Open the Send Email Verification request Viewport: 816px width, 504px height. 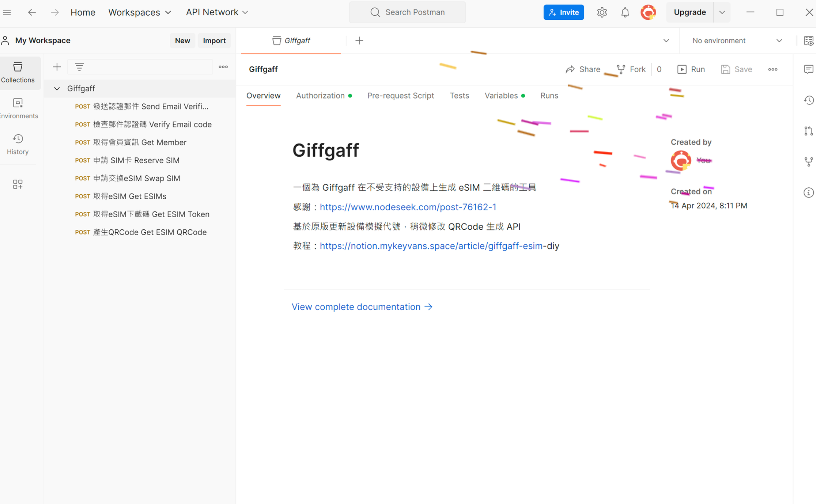click(140, 106)
